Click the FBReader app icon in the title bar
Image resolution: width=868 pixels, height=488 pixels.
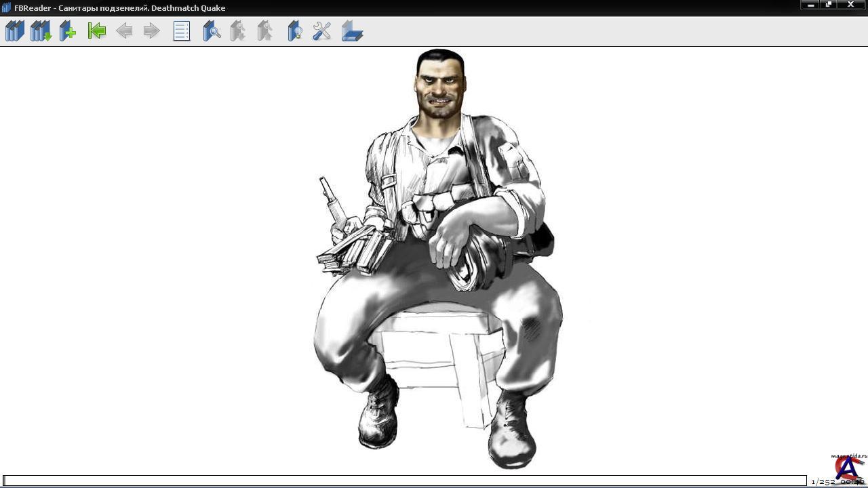[x=7, y=7]
